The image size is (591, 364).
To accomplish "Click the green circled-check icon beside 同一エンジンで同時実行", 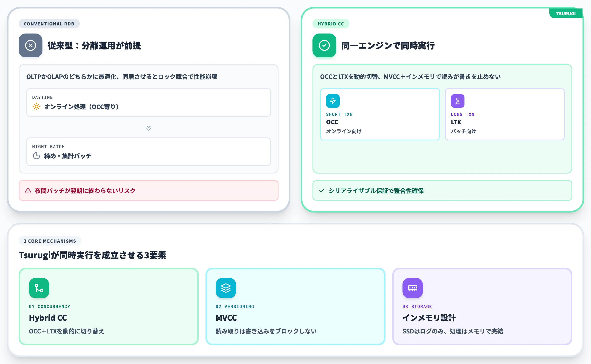I will tap(324, 45).
